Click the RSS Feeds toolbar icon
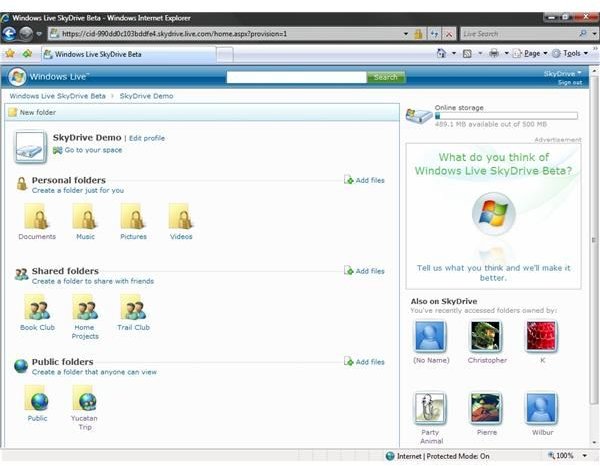 [467, 54]
